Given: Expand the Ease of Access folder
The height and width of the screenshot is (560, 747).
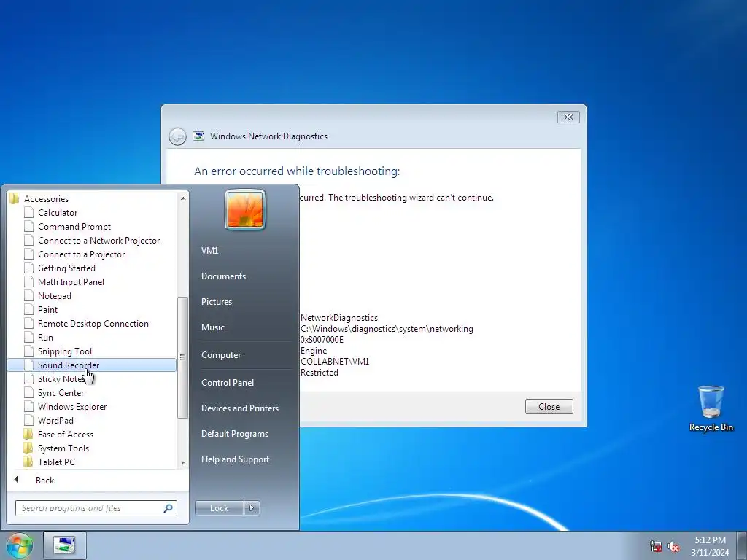Looking at the screenshot, I should pyautogui.click(x=66, y=435).
